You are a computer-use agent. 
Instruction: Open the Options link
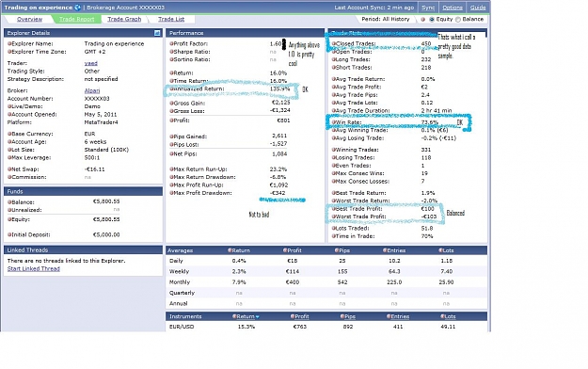[453, 8]
